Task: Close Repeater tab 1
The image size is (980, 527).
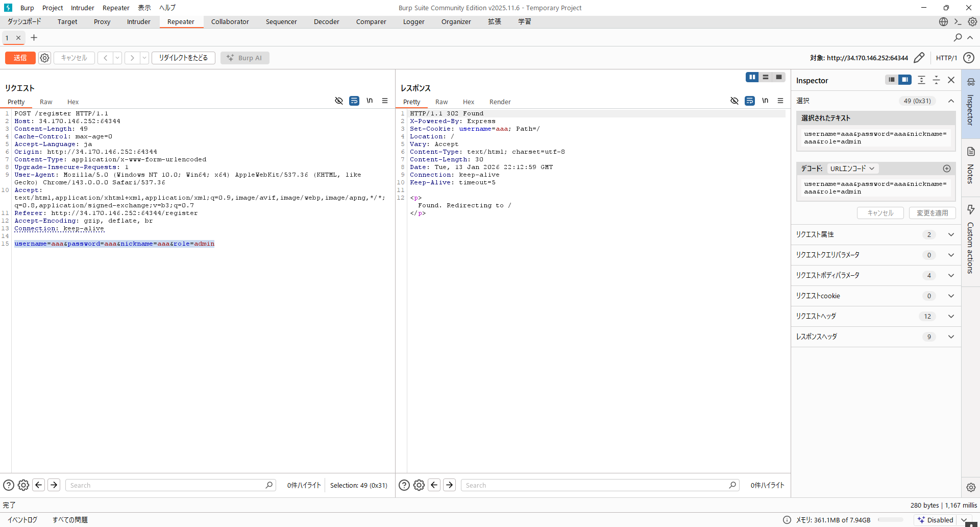Action: [18, 38]
